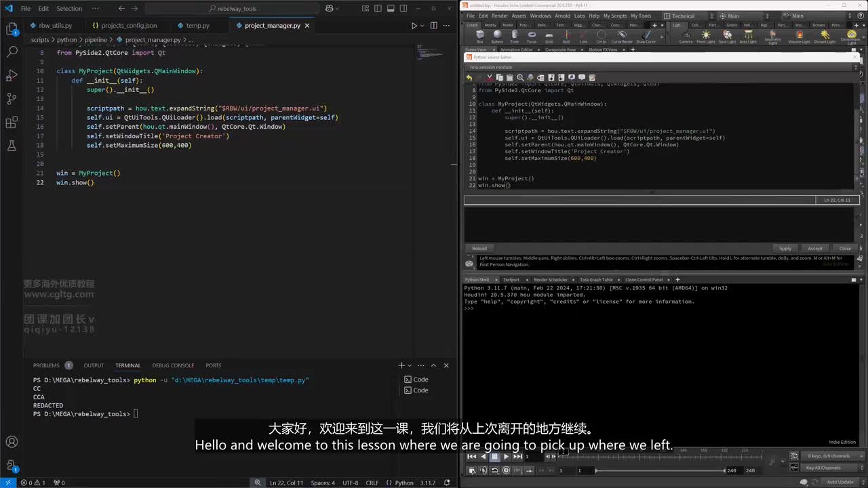The width and height of the screenshot is (868, 488).
Task: Create a Grid from the Houdini shelf
Action: click(549, 37)
